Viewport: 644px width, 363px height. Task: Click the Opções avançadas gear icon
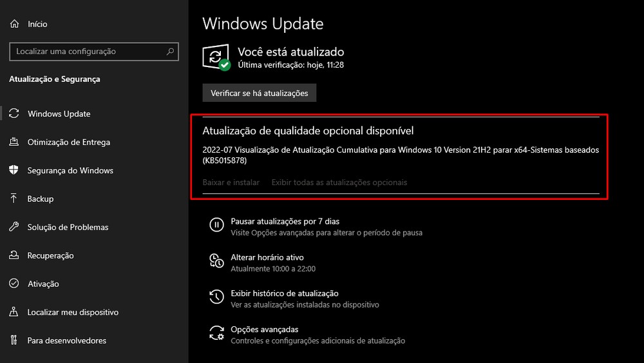(216, 333)
